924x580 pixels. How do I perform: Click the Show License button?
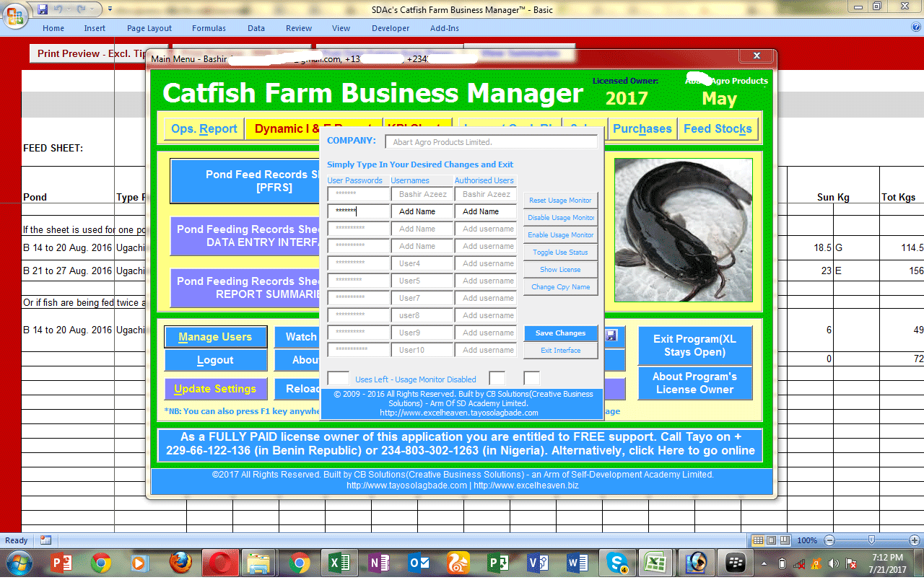tap(561, 270)
